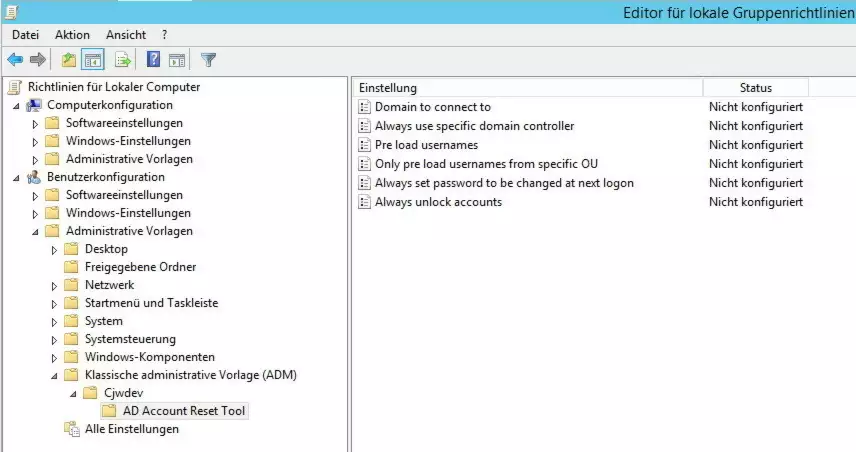Sort by the Status column header
The width and height of the screenshot is (856, 452).
pyautogui.click(x=755, y=88)
